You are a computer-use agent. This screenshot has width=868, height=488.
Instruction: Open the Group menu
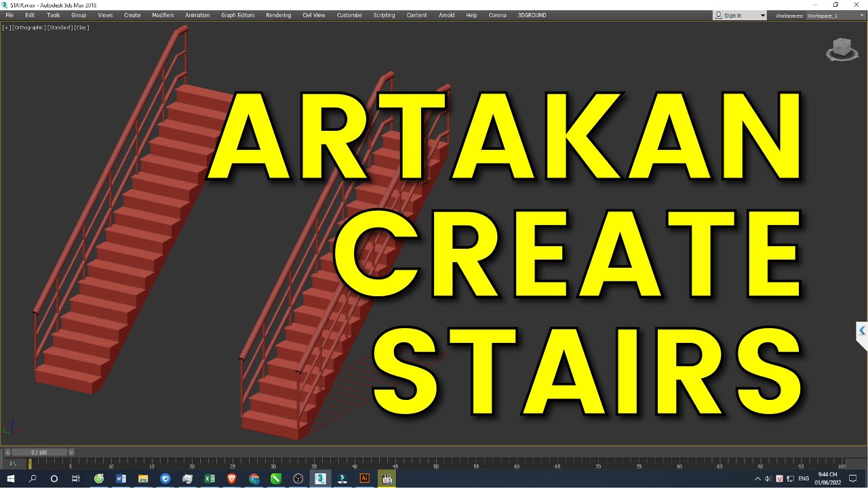(x=79, y=15)
